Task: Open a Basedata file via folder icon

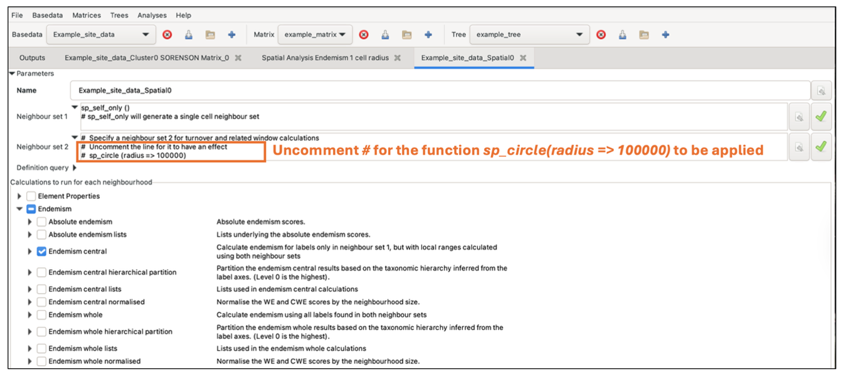Action: [210, 35]
